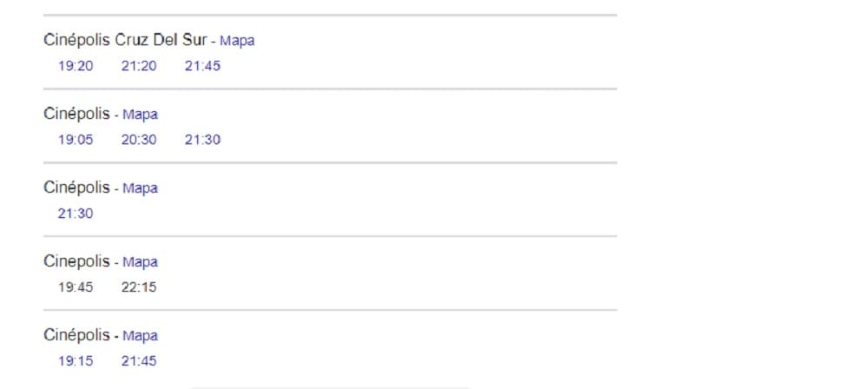
Task: Choose the 21:20 showtime at Cruz Del Sur
Action: tap(139, 66)
